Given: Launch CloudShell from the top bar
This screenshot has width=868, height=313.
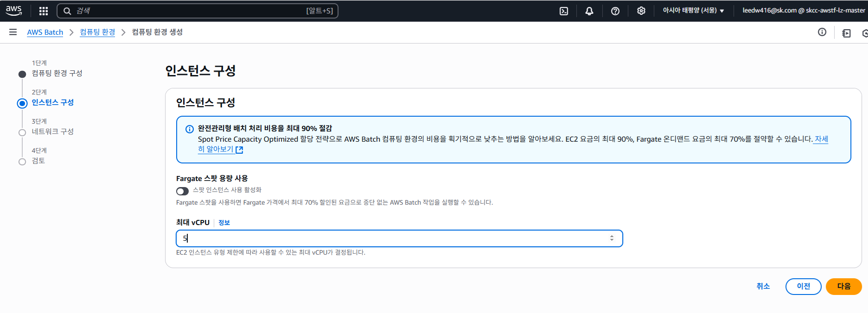Looking at the screenshot, I should pyautogui.click(x=564, y=11).
